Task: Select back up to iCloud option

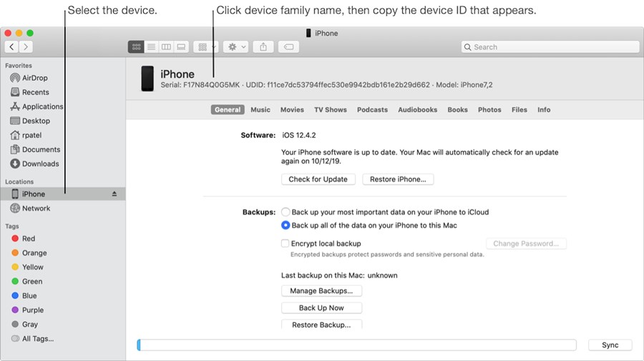Action: (x=286, y=212)
